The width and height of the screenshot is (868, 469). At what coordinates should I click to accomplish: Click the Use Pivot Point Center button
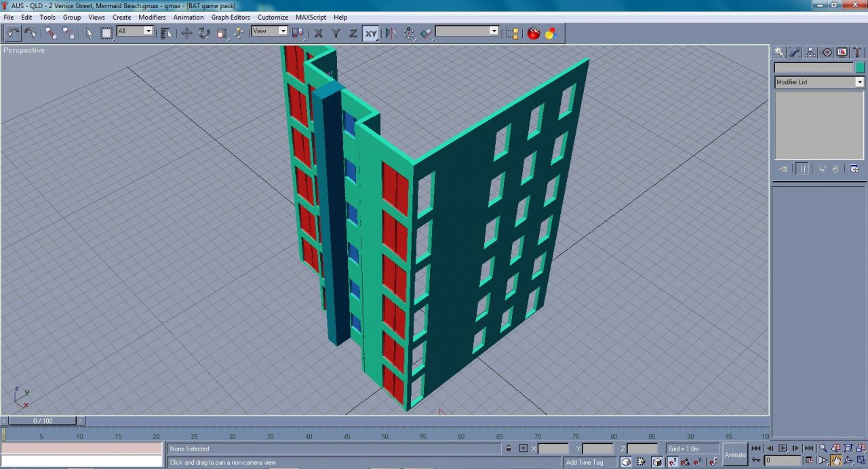298,33
